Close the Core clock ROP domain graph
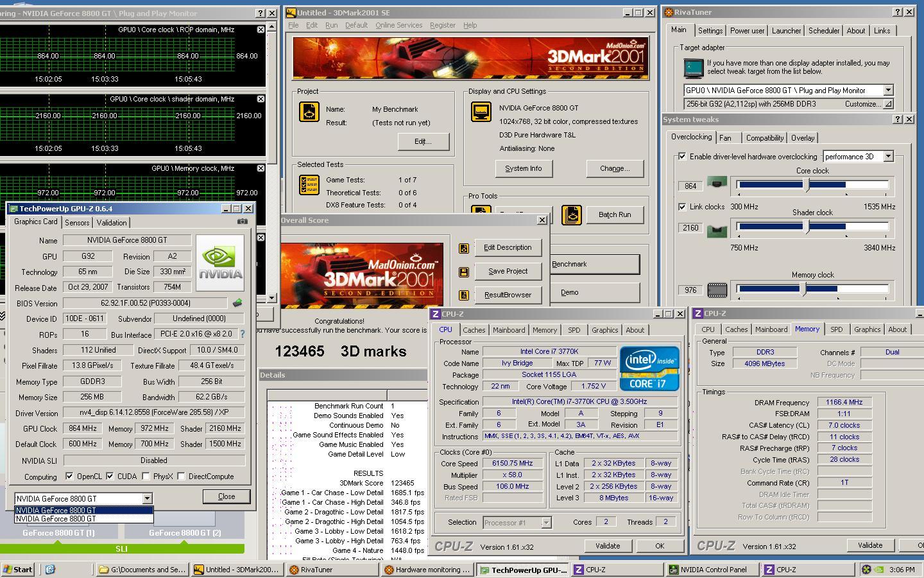 coord(261,30)
